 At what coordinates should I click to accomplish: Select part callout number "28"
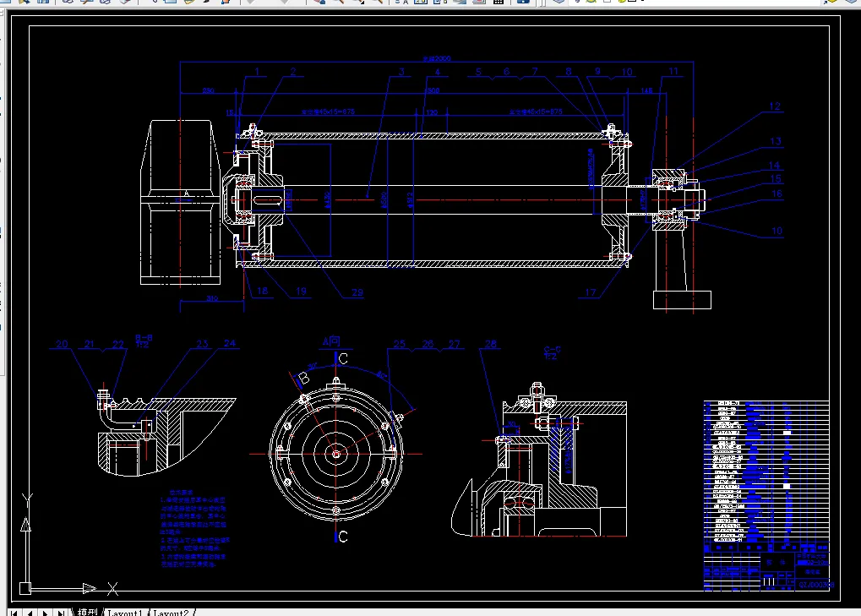[x=490, y=344]
